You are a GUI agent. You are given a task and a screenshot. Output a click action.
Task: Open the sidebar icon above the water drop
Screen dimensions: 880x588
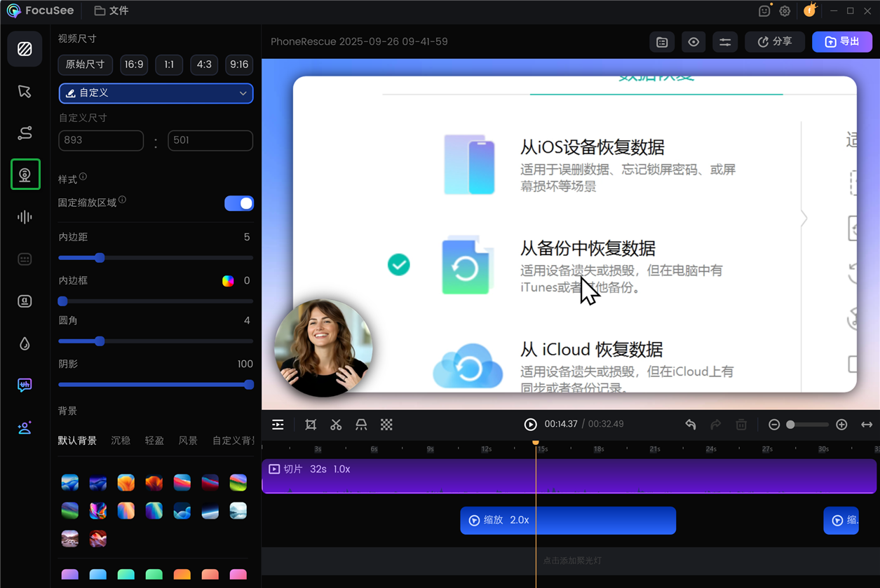pyautogui.click(x=25, y=301)
